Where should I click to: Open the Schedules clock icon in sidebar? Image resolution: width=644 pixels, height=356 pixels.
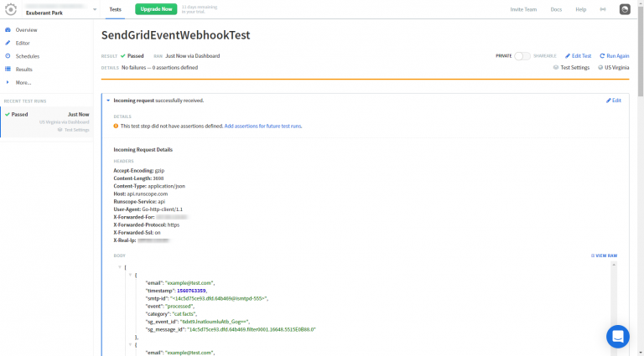coord(8,56)
